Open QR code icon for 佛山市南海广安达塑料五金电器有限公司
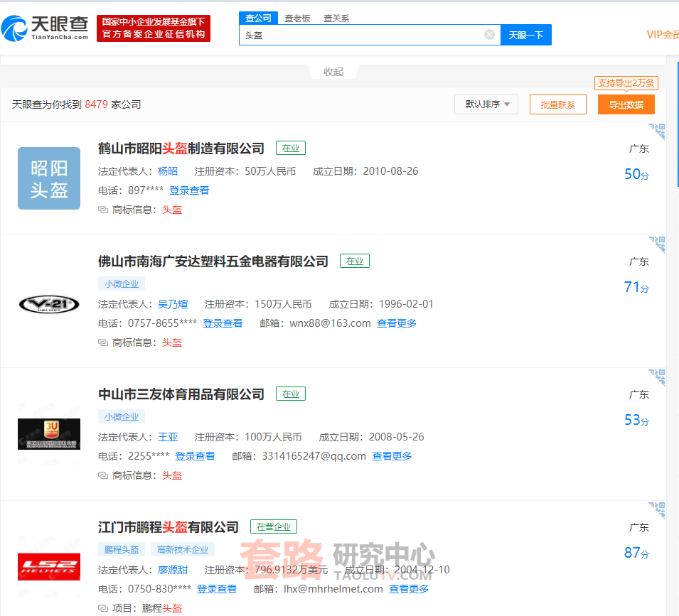Image resolution: width=679 pixels, height=616 pixels. [657, 244]
